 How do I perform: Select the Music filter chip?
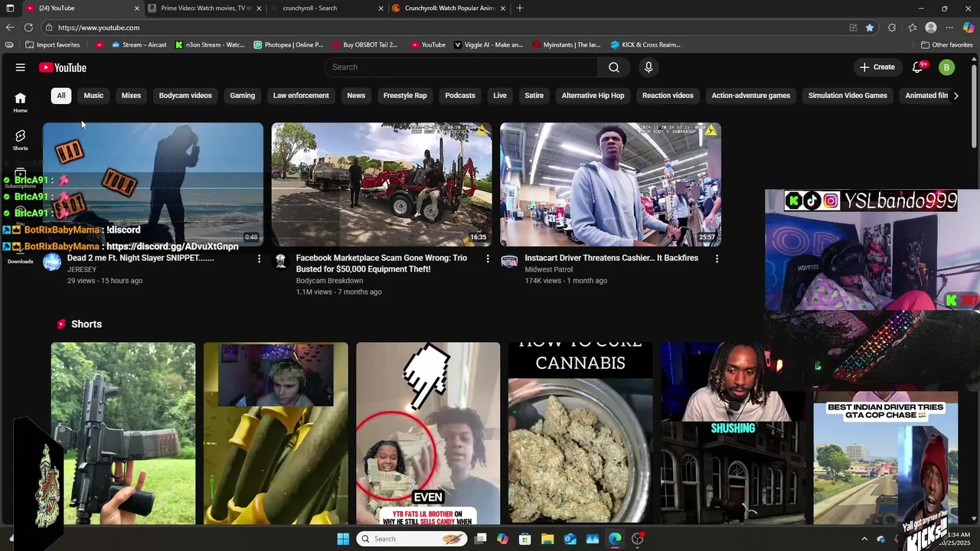(x=93, y=96)
